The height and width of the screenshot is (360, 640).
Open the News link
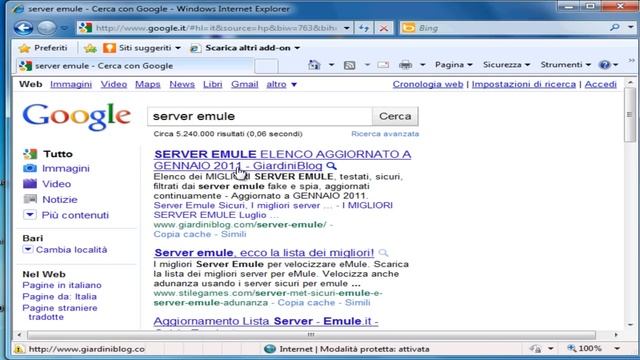click(182, 84)
